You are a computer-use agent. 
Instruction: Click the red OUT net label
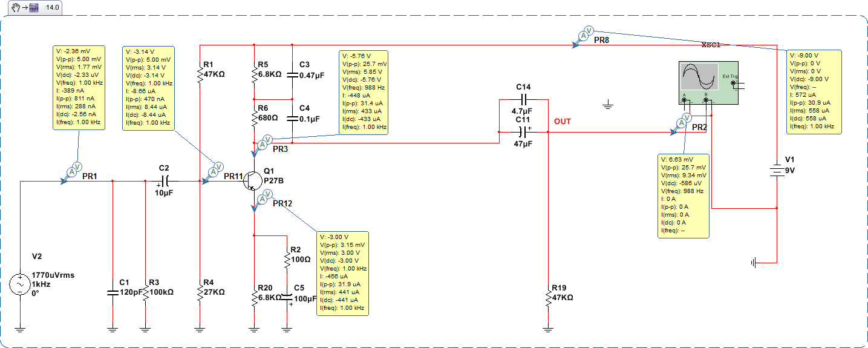563,122
